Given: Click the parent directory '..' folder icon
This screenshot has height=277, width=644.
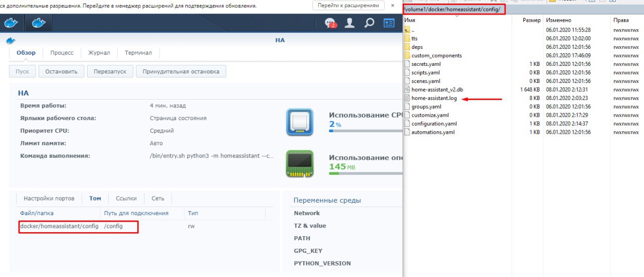Looking at the screenshot, I should (x=408, y=30).
